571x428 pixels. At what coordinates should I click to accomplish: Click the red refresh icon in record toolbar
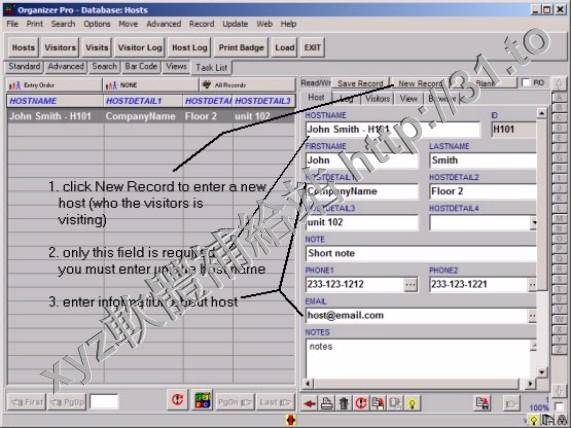coord(361,403)
